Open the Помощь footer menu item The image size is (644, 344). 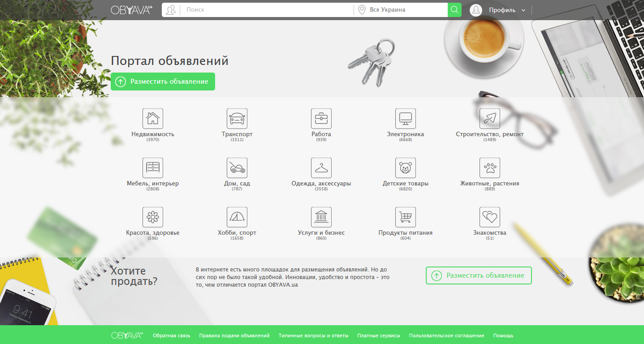[x=503, y=335]
